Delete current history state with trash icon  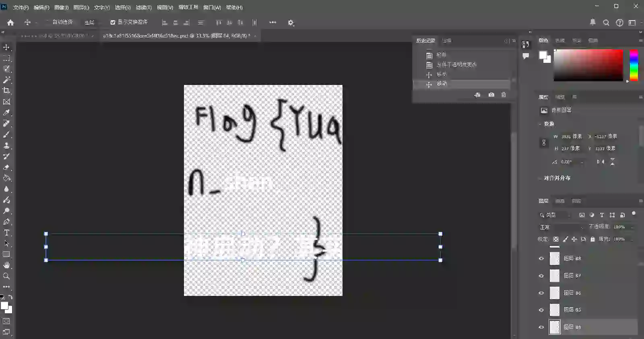[x=504, y=95]
